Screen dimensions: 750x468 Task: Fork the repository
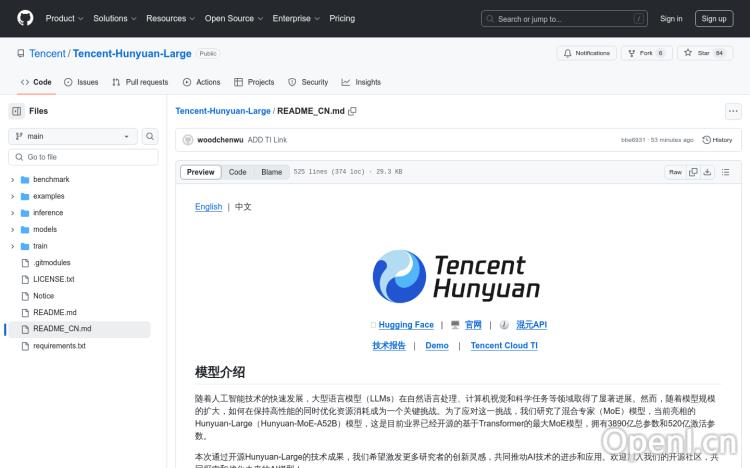click(647, 53)
